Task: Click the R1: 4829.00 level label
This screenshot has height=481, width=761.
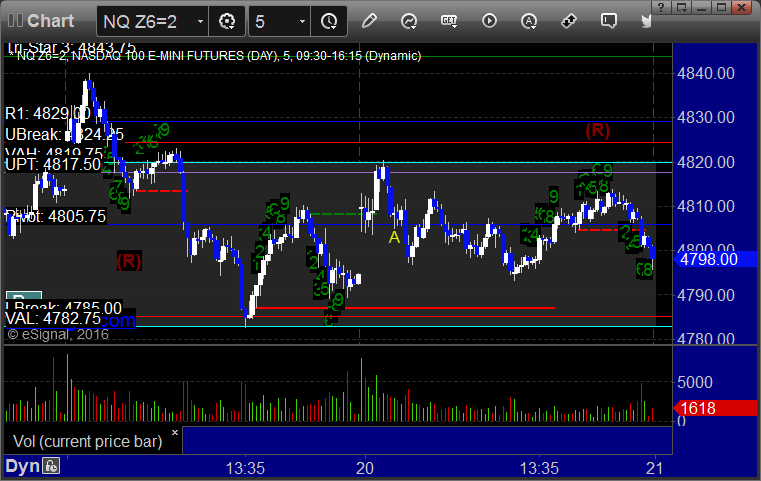Action: click(x=48, y=113)
